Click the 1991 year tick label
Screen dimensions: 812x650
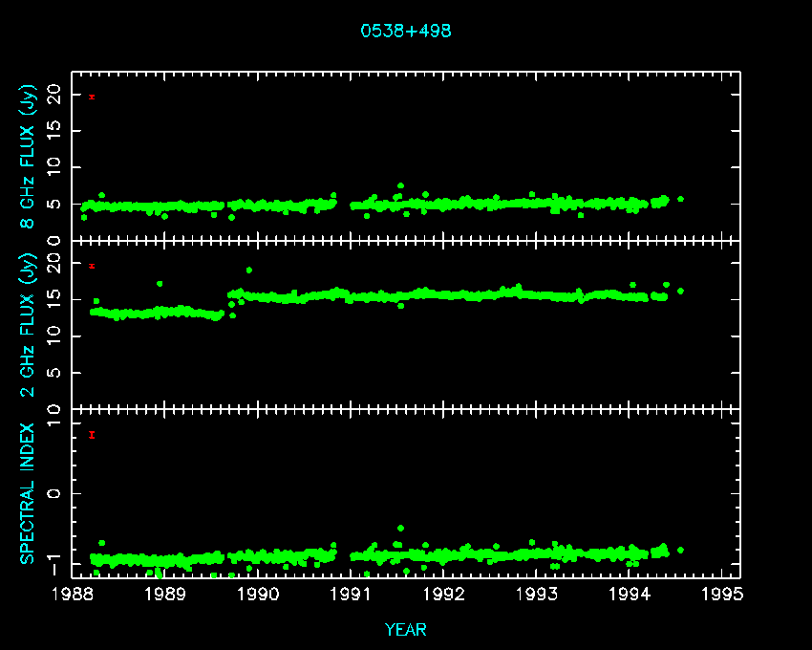tap(351, 595)
